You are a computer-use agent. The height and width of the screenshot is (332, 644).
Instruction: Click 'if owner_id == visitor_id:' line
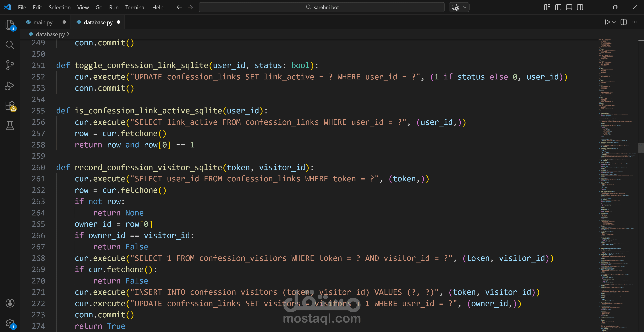(134, 236)
